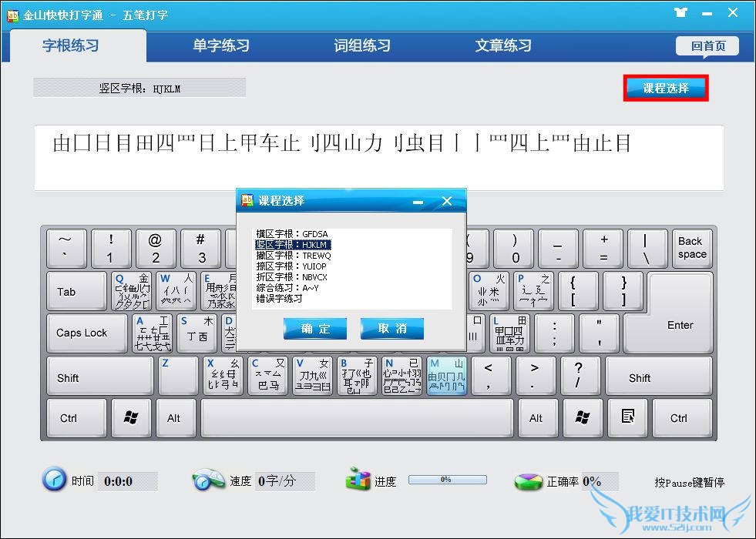Screen dimensions: 756x539
Task: Click the left Ctrl key
Action: click(76, 417)
